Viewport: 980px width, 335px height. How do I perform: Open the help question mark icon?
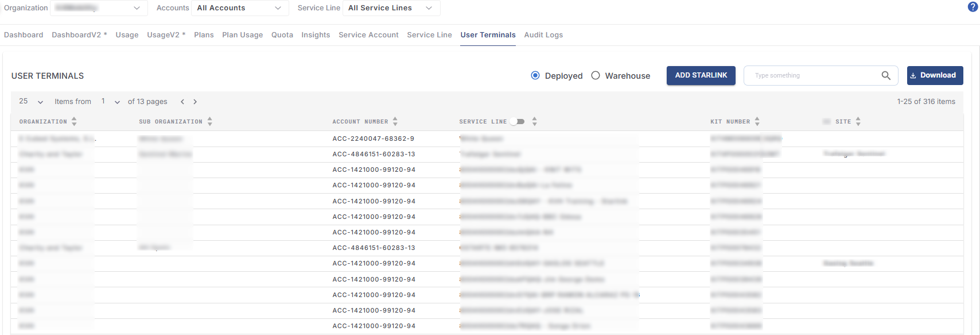973,7
